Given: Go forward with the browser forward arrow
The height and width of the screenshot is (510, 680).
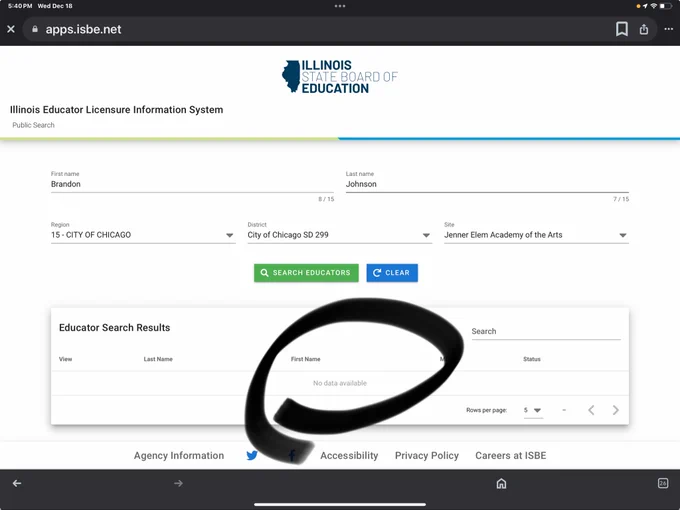Looking at the screenshot, I should (x=178, y=483).
